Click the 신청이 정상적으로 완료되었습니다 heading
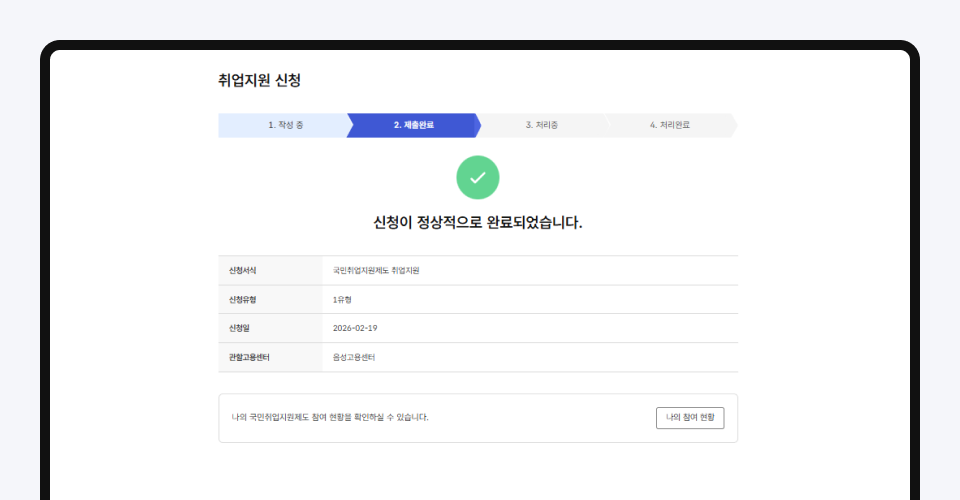The image size is (960, 500). (478, 222)
